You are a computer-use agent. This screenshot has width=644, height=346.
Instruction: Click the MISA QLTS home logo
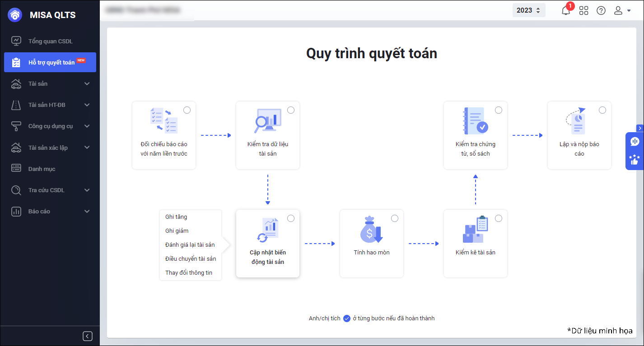[15, 15]
